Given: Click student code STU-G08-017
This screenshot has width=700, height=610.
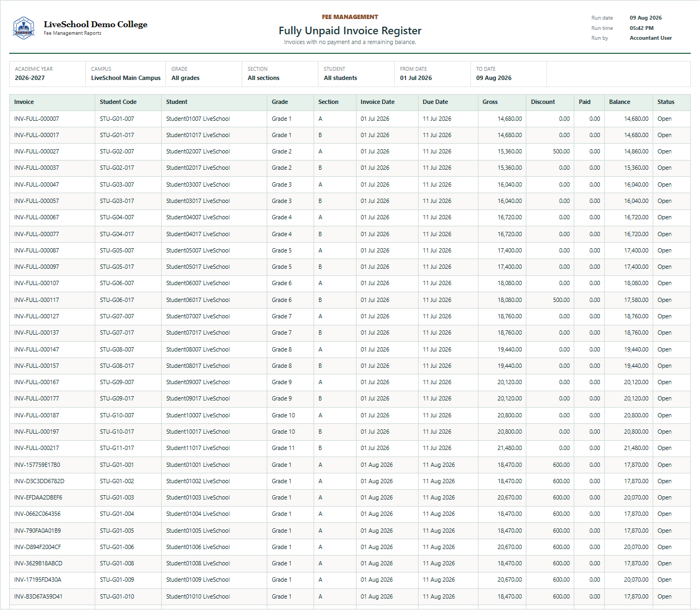Looking at the screenshot, I should pyautogui.click(x=116, y=366).
